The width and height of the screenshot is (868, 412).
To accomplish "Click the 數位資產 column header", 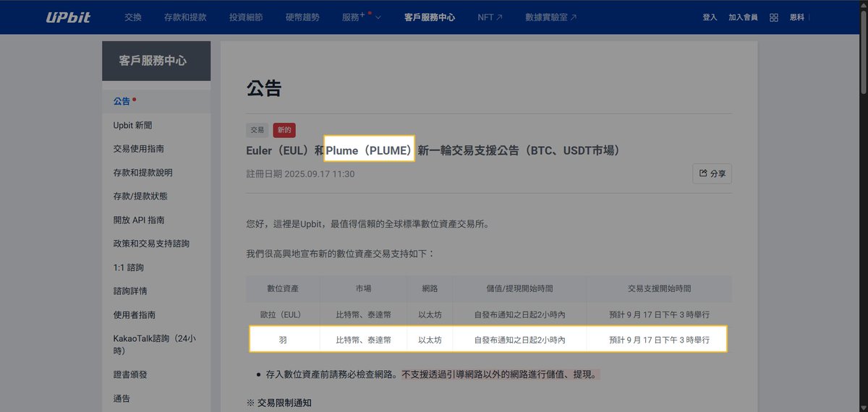I will coord(283,288).
